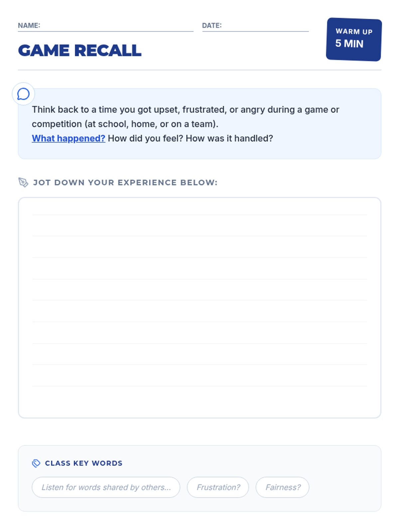Click the Listen for words shared field
Screen dimensions: 399x532
[106, 487]
